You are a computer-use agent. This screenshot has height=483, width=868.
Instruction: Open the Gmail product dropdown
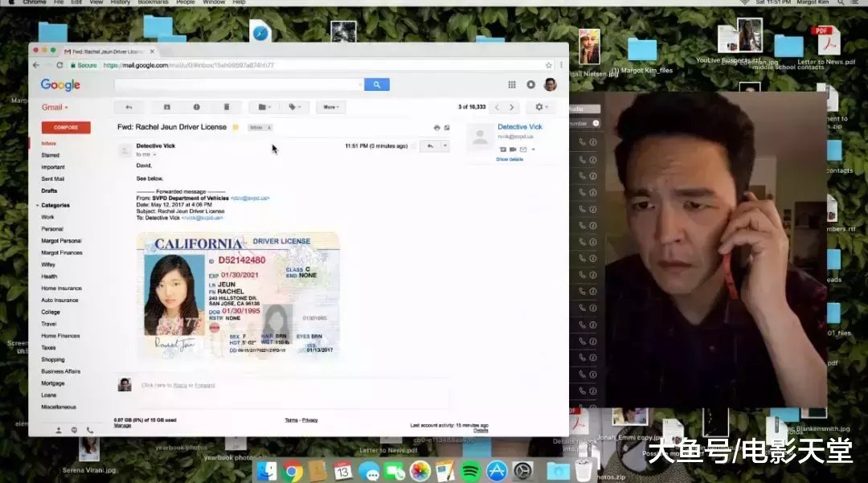pos(55,108)
